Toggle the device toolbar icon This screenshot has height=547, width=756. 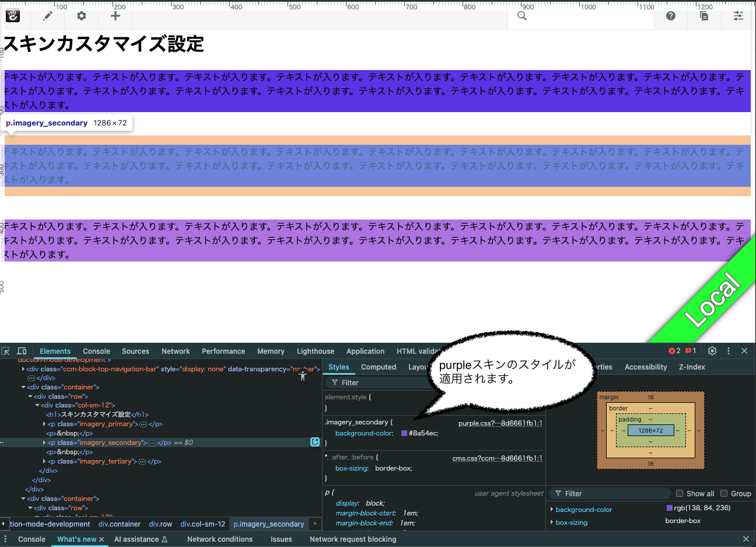[x=22, y=351]
